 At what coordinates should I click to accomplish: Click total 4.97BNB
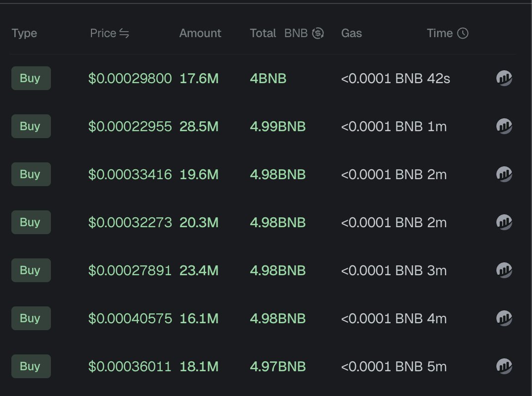(x=278, y=367)
